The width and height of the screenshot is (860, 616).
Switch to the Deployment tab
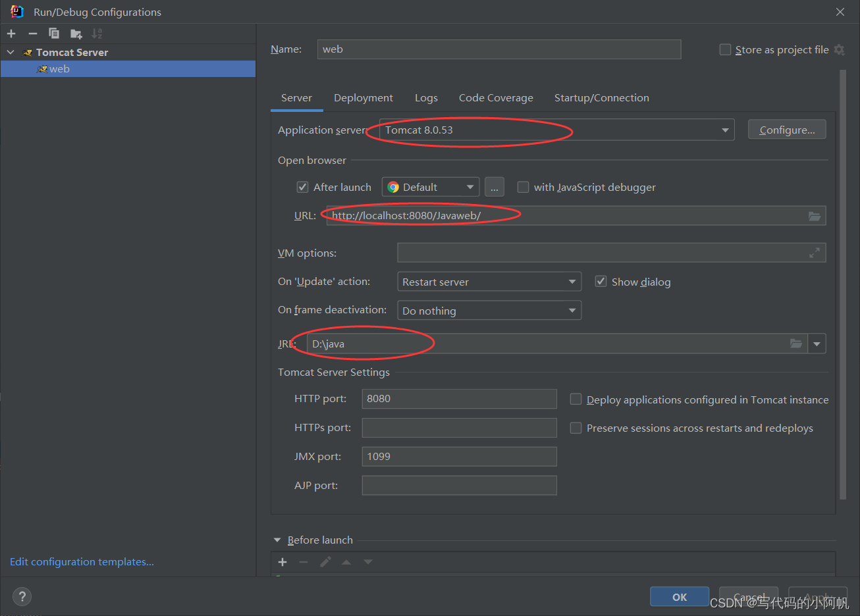click(363, 98)
